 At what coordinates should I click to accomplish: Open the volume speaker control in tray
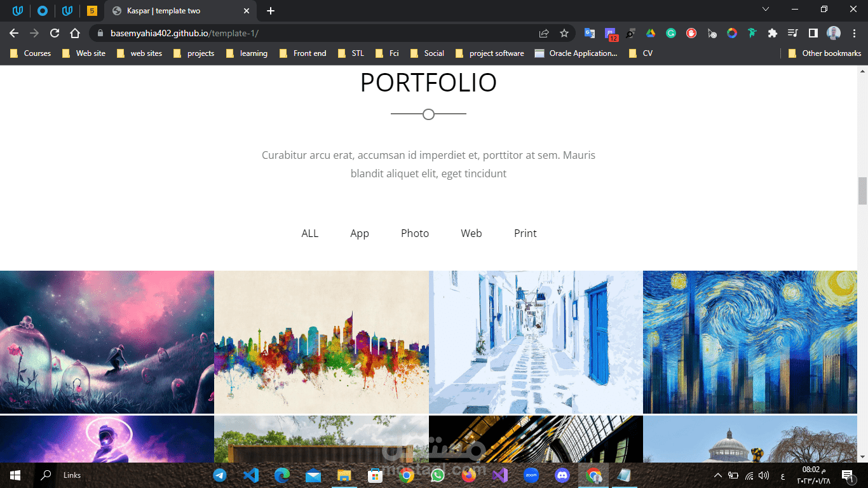(x=764, y=475)
